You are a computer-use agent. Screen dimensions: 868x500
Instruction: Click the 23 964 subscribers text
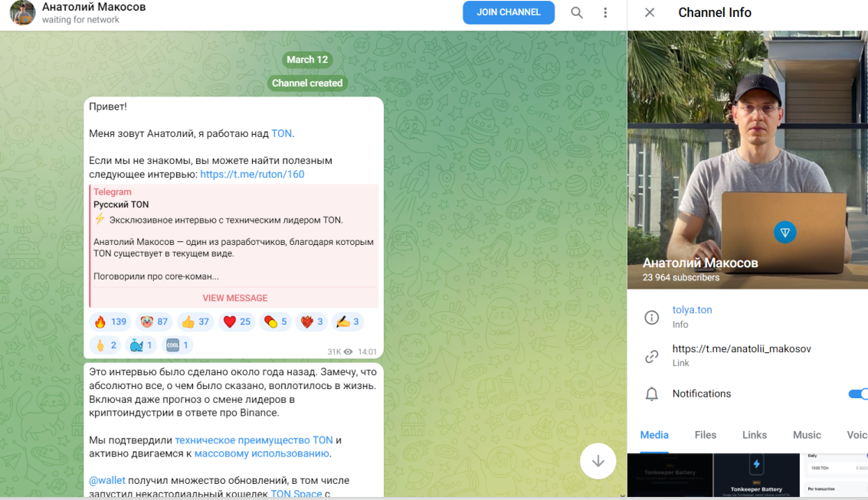[x=681, y=278]
